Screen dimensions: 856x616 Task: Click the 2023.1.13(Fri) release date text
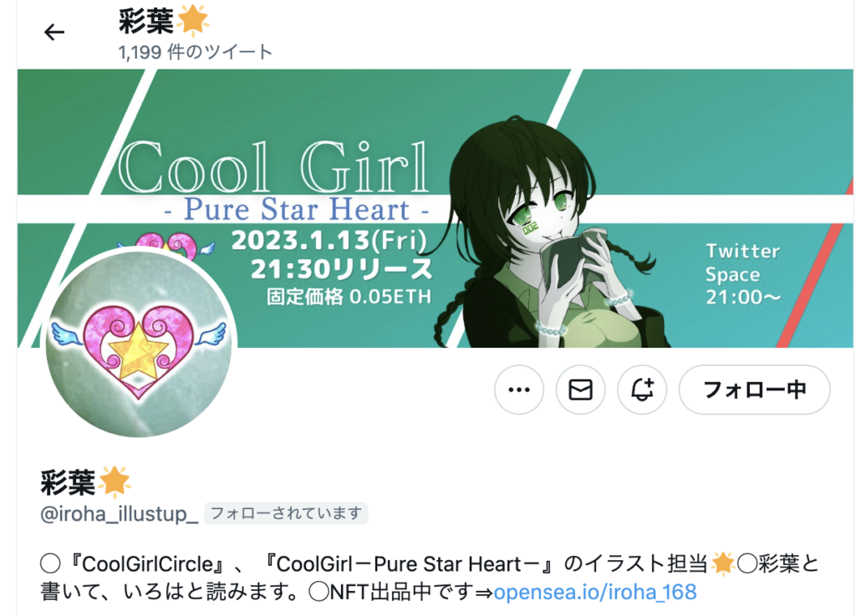(329, 240)
